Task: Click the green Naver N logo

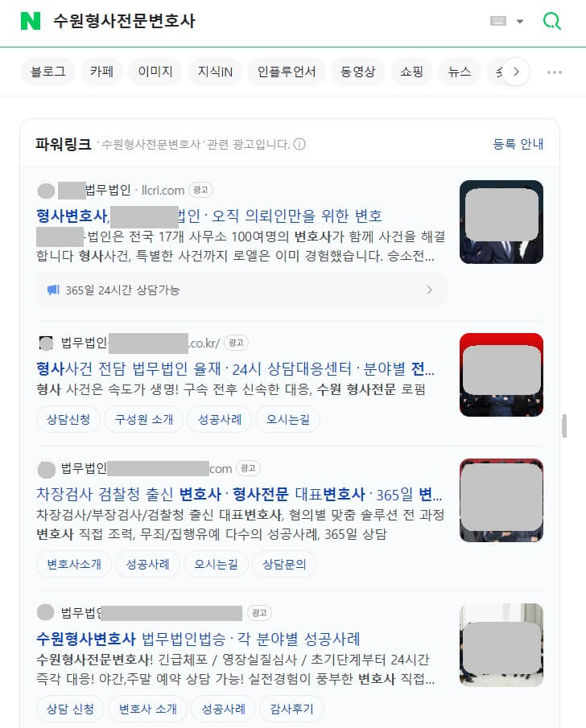Action: click(31, 21)
